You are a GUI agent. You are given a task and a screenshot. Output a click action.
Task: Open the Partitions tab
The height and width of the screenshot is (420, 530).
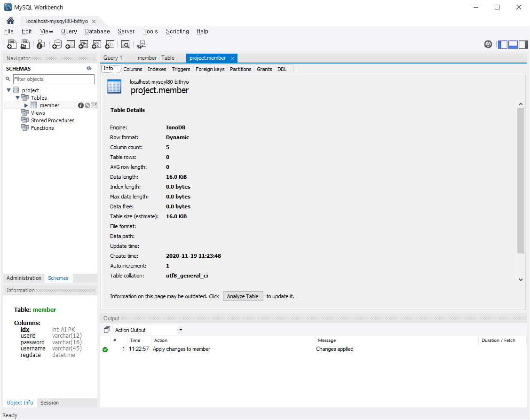241,69
